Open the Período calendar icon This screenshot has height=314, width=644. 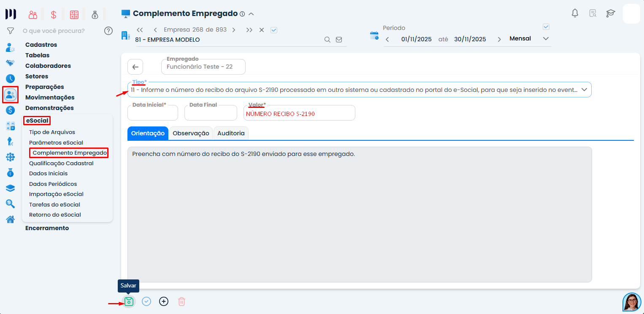point(374,35)
